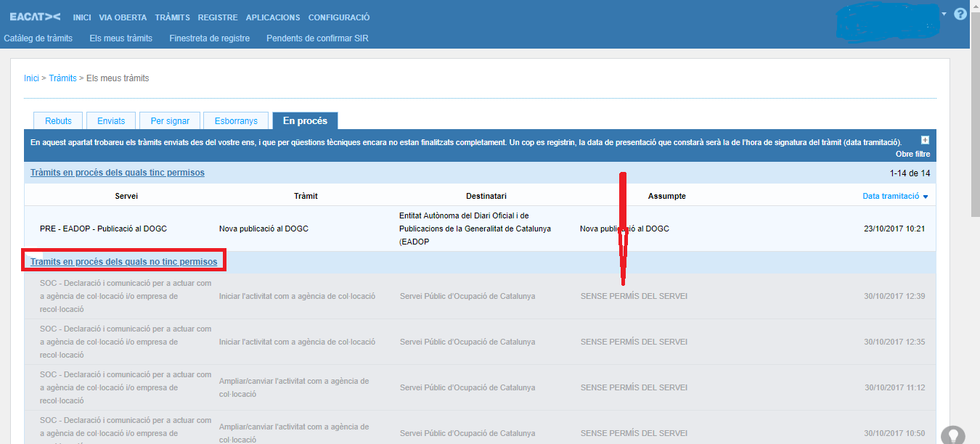
Task: Open the help question mark icon
Action: click(960, 14)
